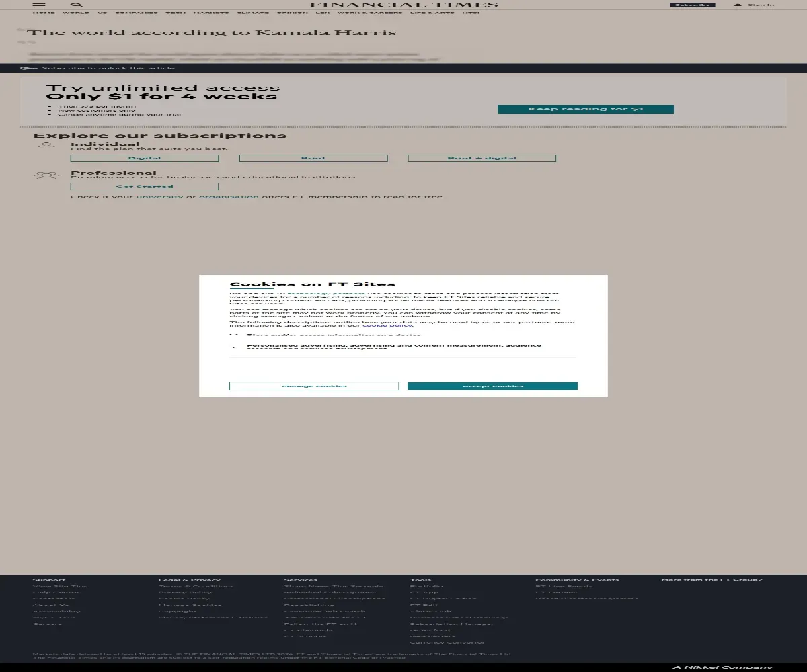Open footer View Site Tips link
807x672 pixels.
[x=60, y=586]
